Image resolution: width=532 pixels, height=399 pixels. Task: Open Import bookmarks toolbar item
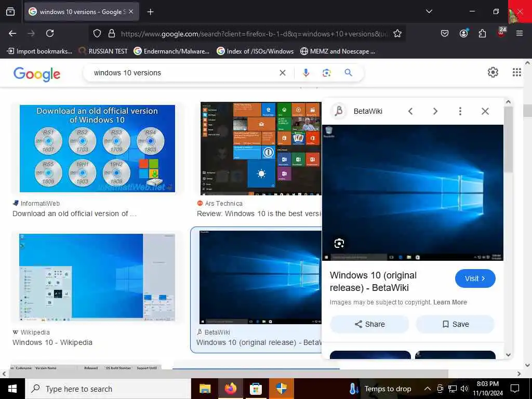coord(39,51)
